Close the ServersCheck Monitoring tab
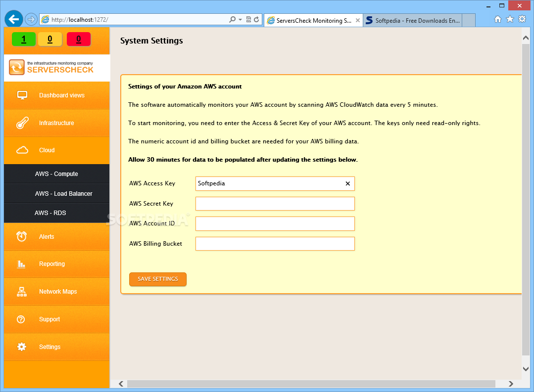Viewport: 534px width, 392px height. [358, 20]
